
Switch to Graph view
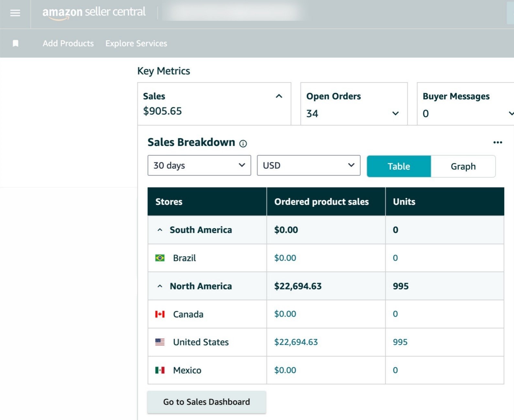(x=463, y=166)
